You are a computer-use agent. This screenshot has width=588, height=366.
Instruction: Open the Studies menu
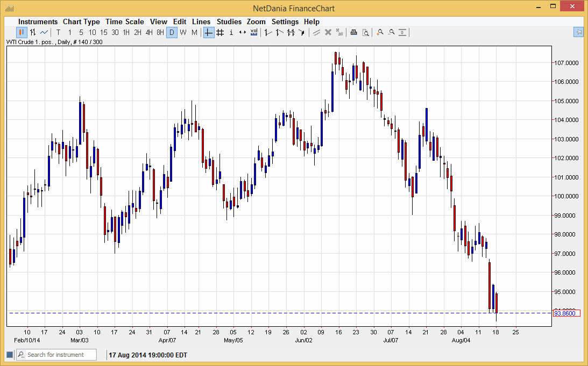229,21
